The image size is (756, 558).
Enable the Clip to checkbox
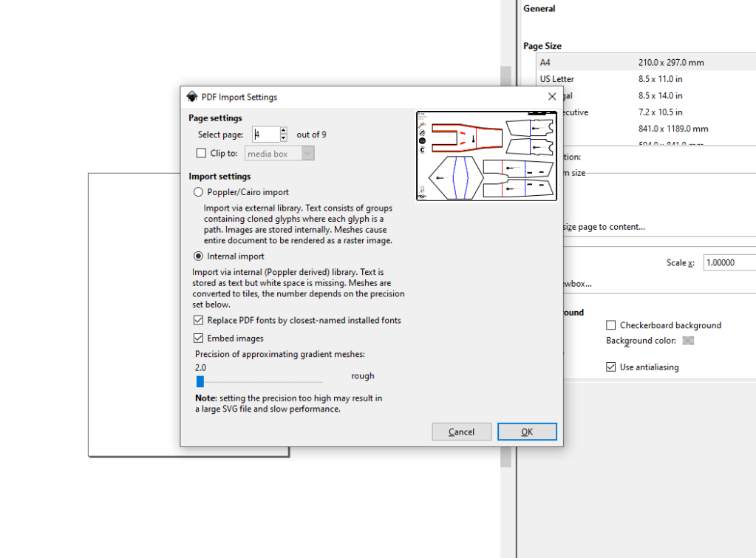(x=201, y=154)
